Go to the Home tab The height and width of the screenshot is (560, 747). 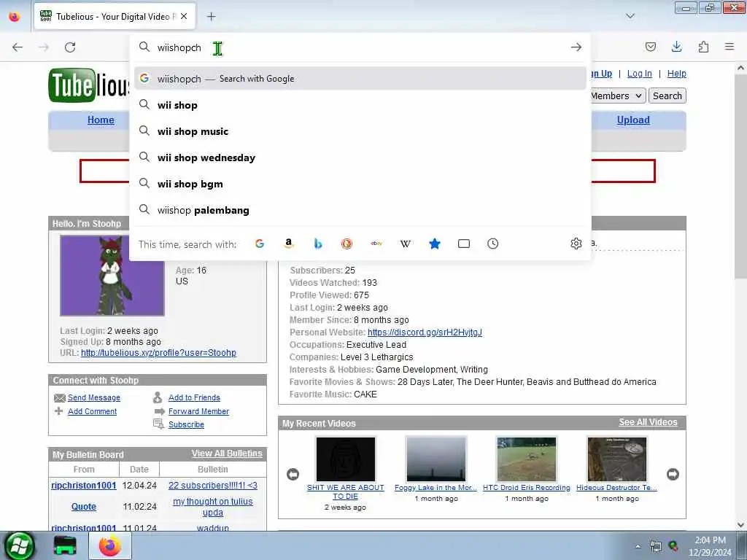(x=101, y=120)
